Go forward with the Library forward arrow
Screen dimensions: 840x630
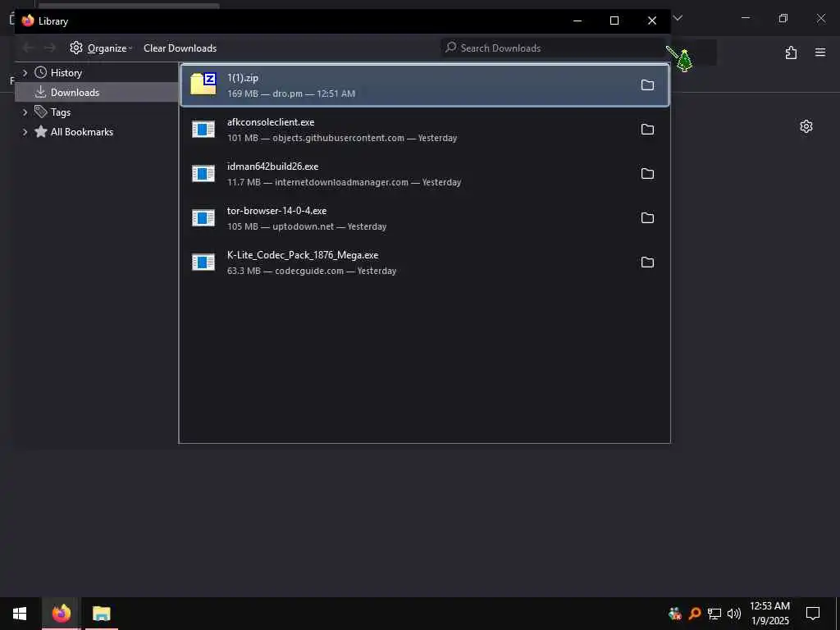(x=49, y=48)
